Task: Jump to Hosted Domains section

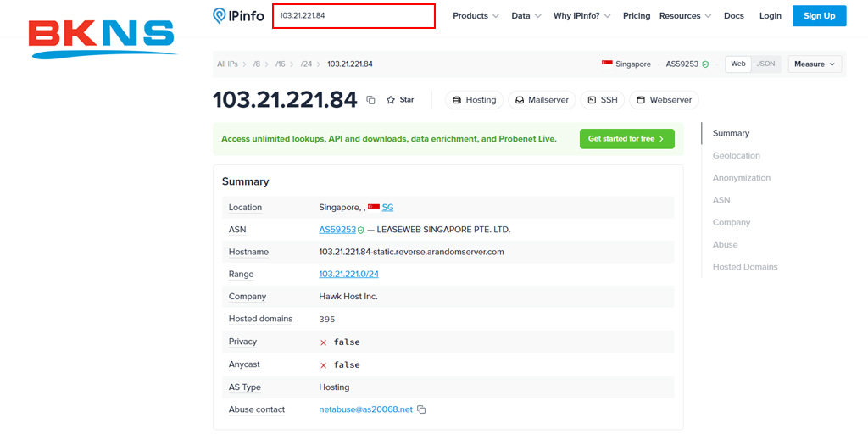Action: (x=745, y=267)
